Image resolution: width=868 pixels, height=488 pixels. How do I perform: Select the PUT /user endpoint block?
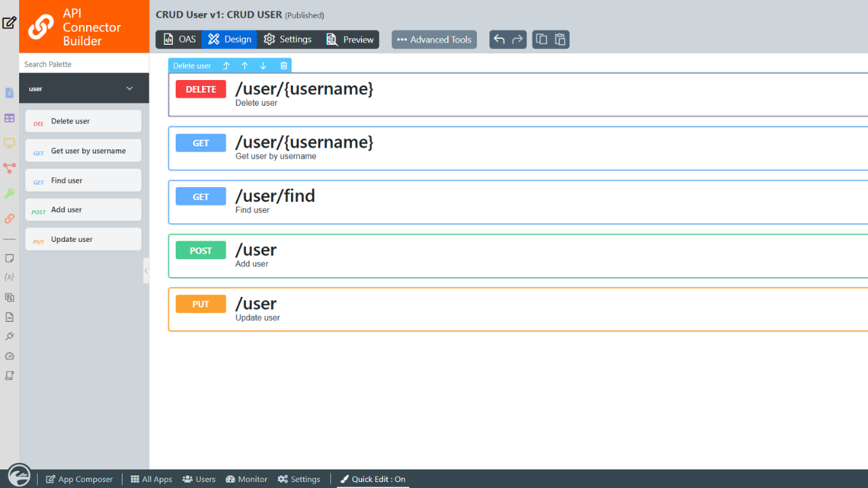pos(475,310)
